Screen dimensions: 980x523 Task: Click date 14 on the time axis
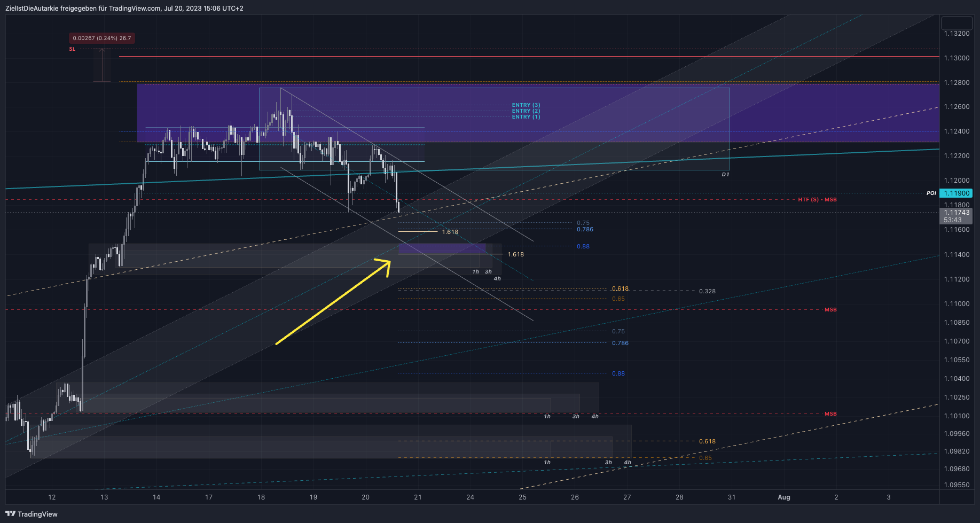click(156, 497)
